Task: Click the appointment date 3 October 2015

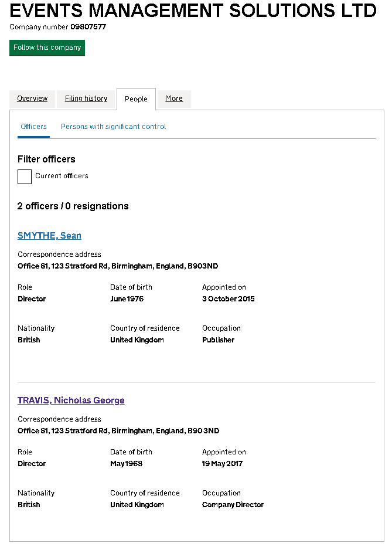Action: point(229,299)
